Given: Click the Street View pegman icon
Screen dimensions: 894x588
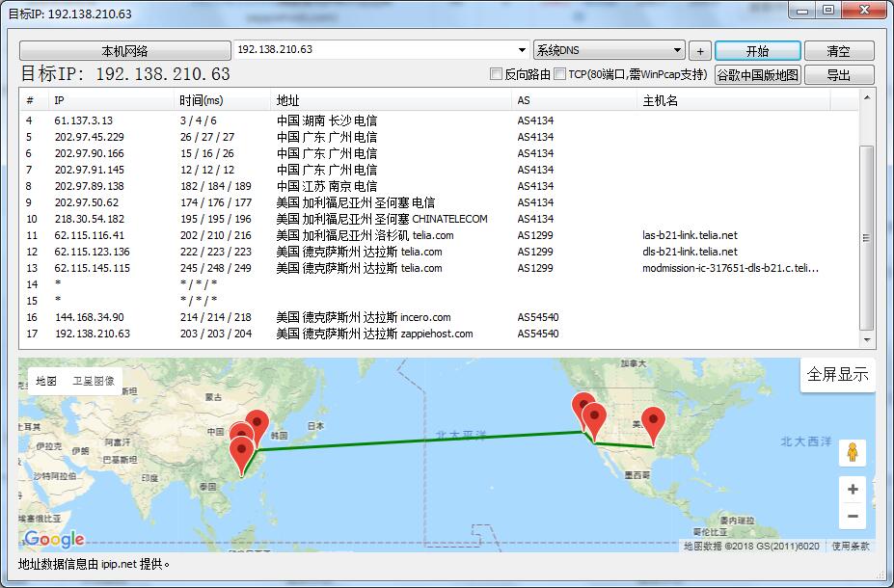Looking at the screenshot, I should pos(853,451).
